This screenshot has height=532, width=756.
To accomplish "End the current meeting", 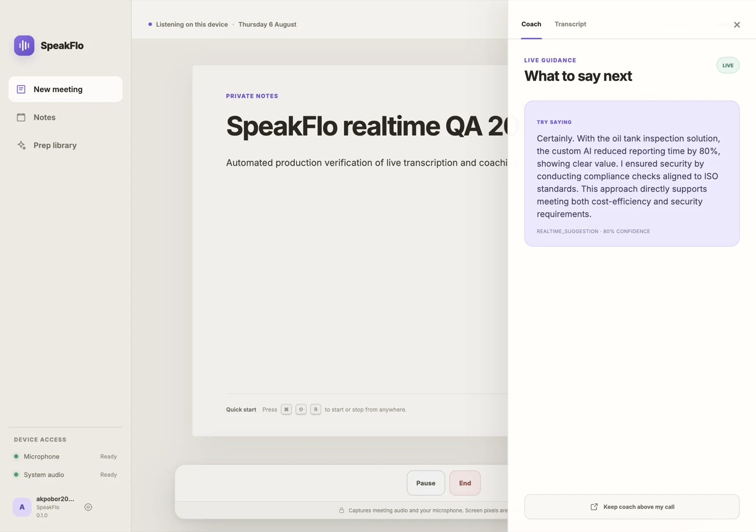I will click(465, 483).
